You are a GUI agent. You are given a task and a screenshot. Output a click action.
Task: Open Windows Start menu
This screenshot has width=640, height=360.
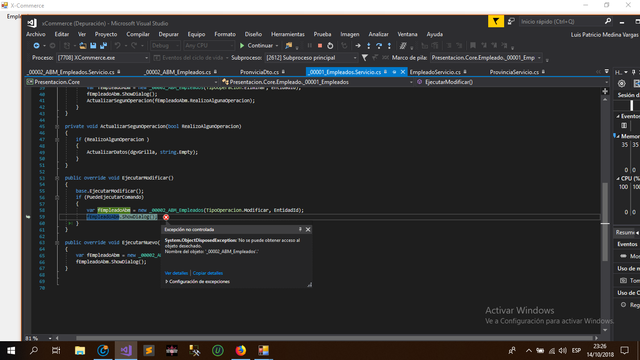11,351
